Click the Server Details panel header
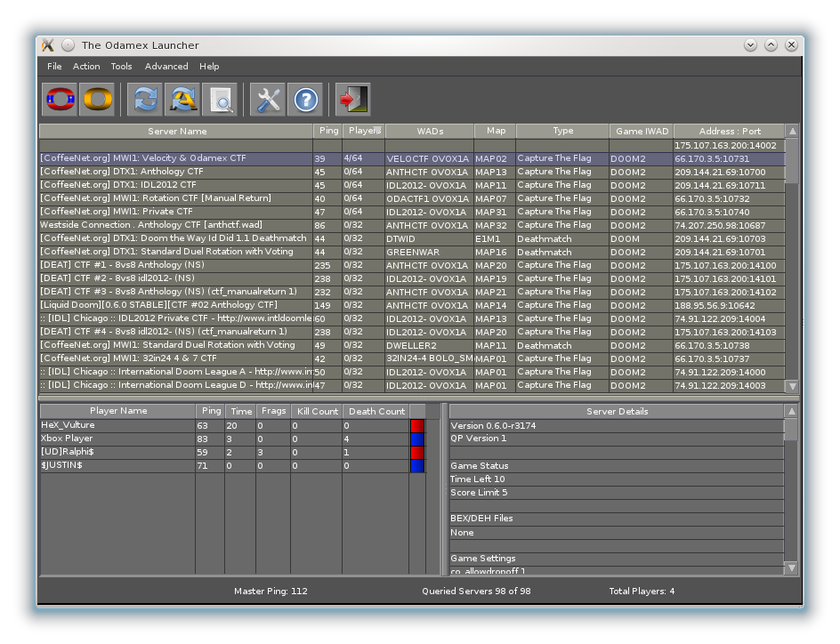Screen dimensions: 840x644 (x=617, y=411)
